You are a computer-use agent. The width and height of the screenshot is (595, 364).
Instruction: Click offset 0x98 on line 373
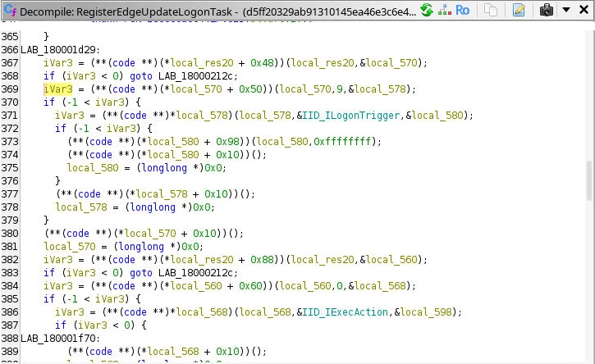(x=227, y=142)
